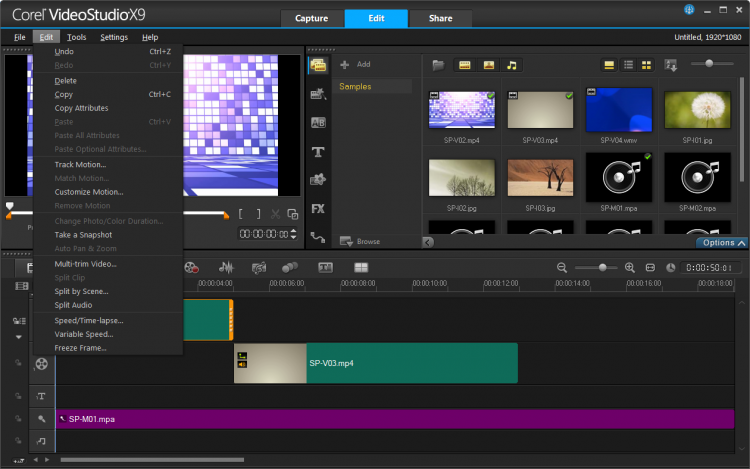750x469 pixels.
Task: Toggle show photos filter in library
Action: point(488,65)
